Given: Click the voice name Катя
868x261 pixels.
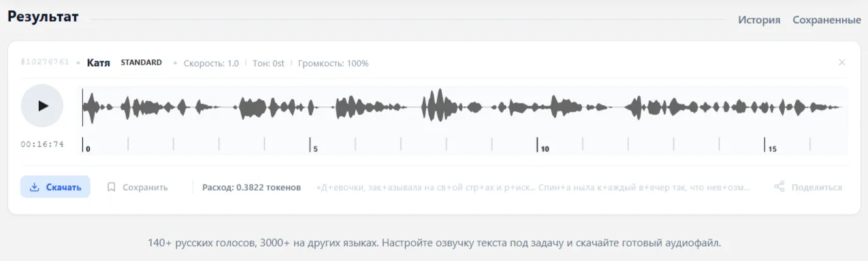Looking at the screenshot, I should 99,63.
